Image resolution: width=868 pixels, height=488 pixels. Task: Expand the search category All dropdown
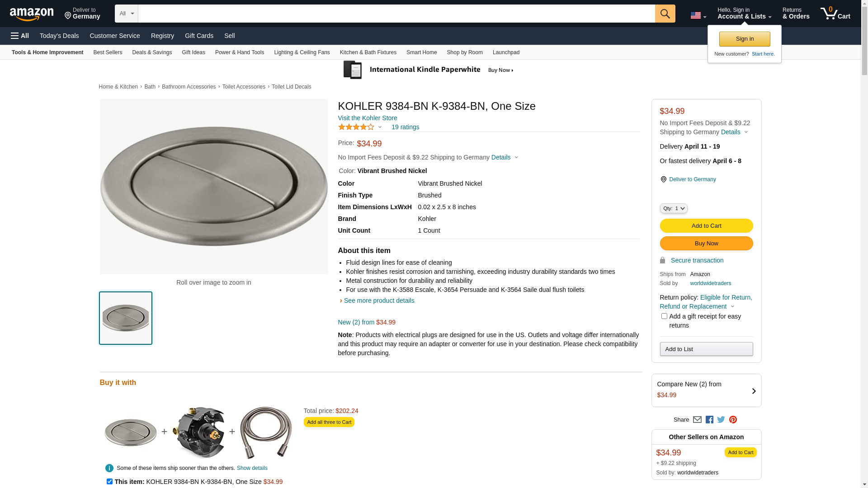point(126,14)
